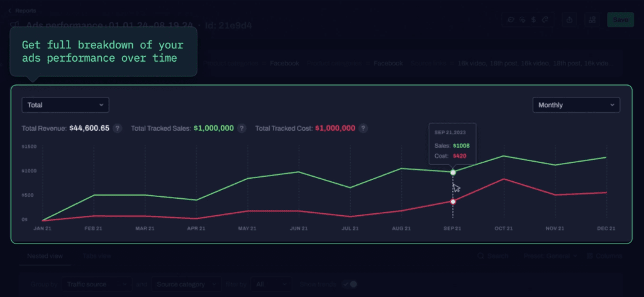Click the green sales point on SEP 21
Viewport: 644px width, 297px height.
click(x=453, y=172)
